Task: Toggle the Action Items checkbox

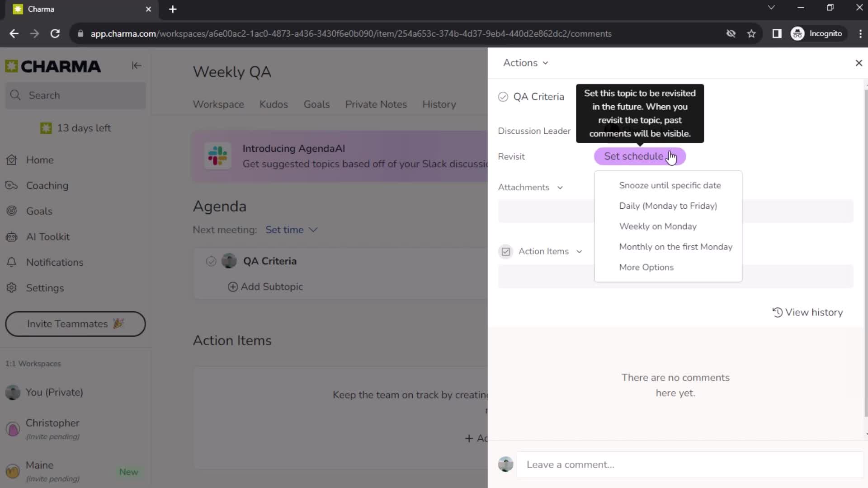Action: 506,251
